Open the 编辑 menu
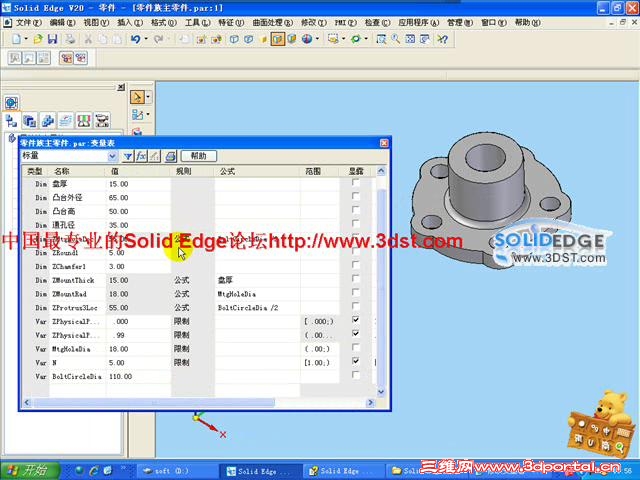The image size is (640, 480). tap(62, 23)
